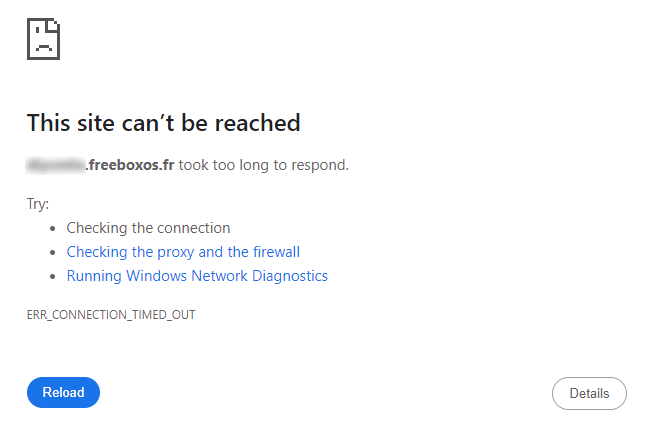
Task: Click the word 'This' in the heading
Action: [48, 123]
